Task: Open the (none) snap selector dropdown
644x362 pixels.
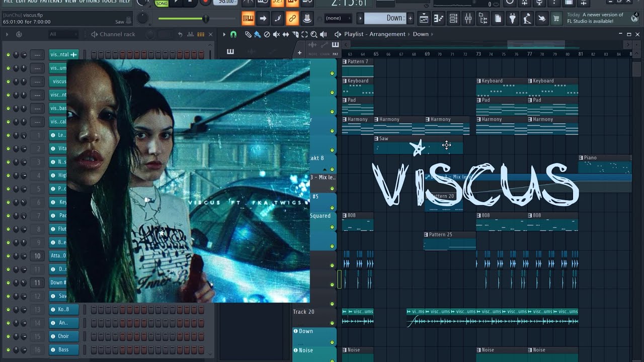Action: click(338, 18)
